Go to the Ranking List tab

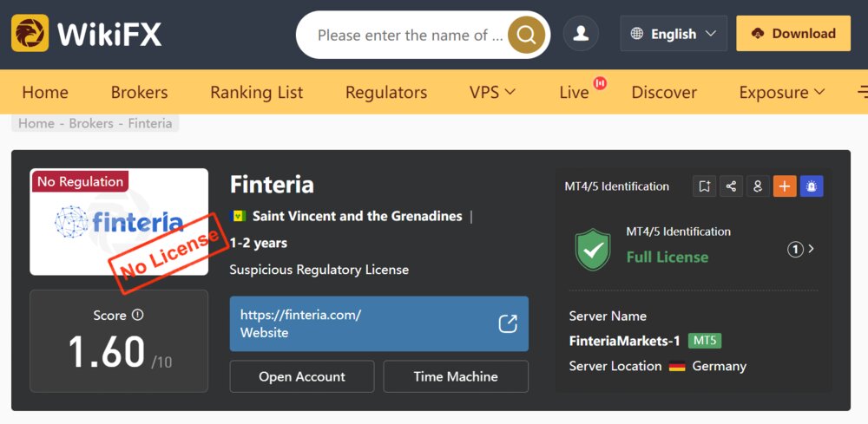[x=256, y=92]
